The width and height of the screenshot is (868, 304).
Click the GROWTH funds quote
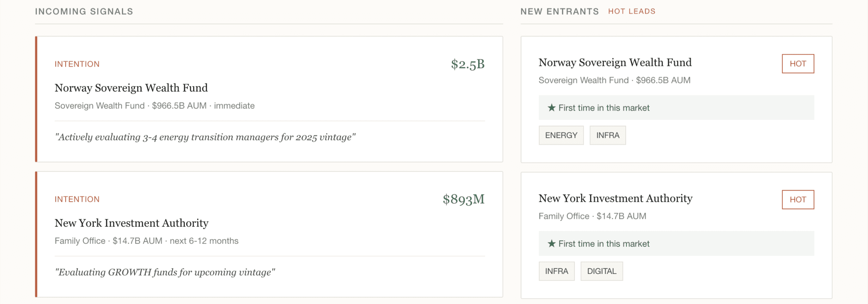coord(165,273)
